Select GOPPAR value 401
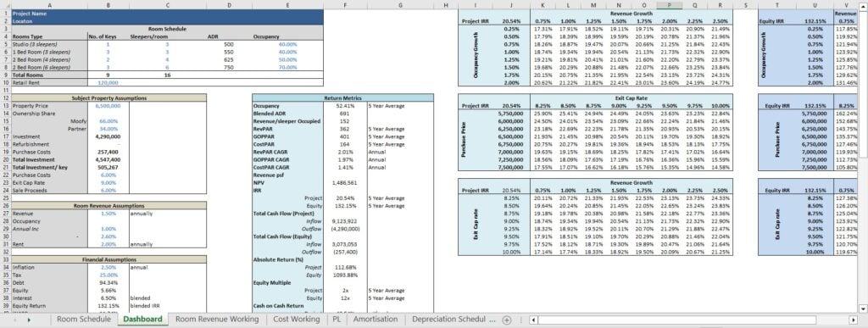 pyautogui.click(x=345, y=136)
